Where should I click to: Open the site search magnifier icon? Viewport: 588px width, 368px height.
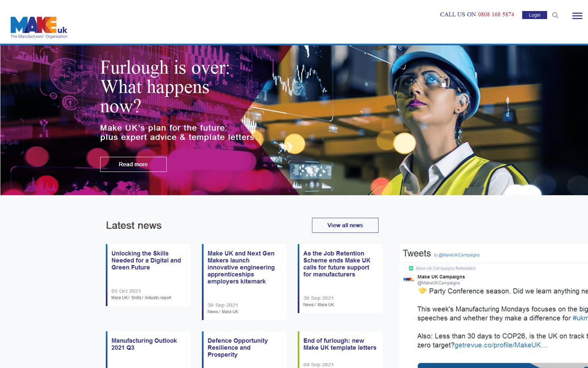coord(555,15)
